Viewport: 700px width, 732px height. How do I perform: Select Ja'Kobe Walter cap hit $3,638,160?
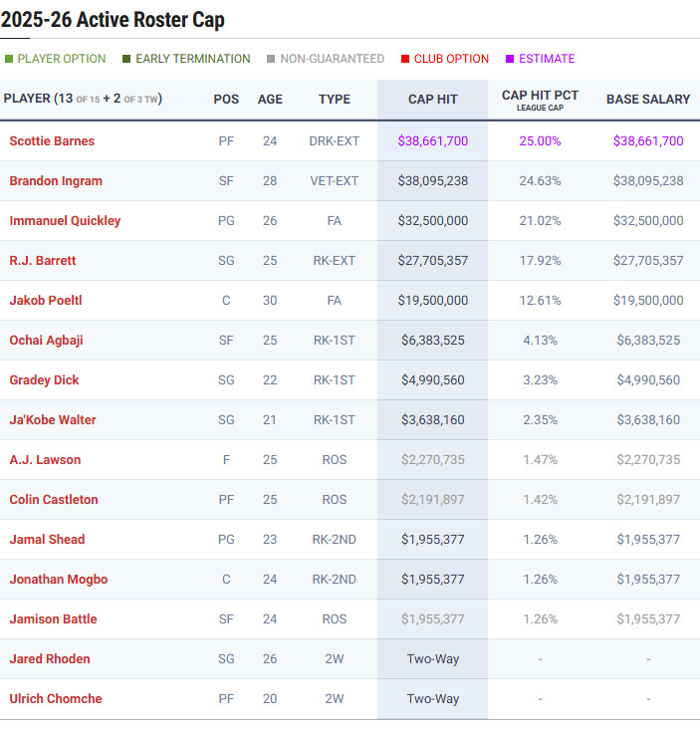(x=432, y=419)
